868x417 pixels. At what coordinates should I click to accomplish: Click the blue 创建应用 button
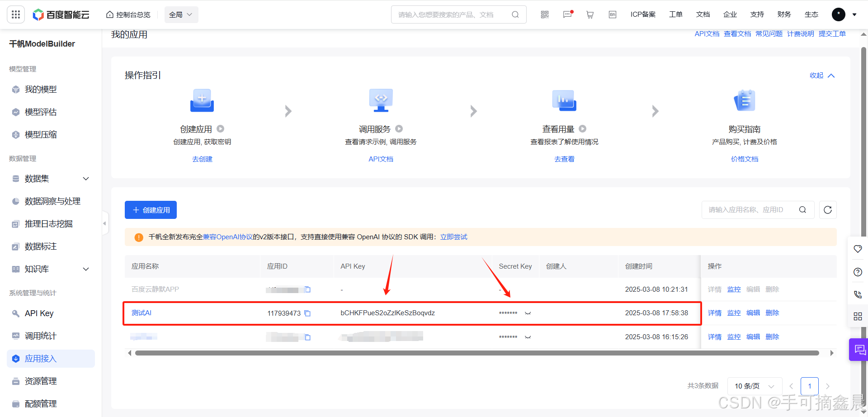(151, 210)
